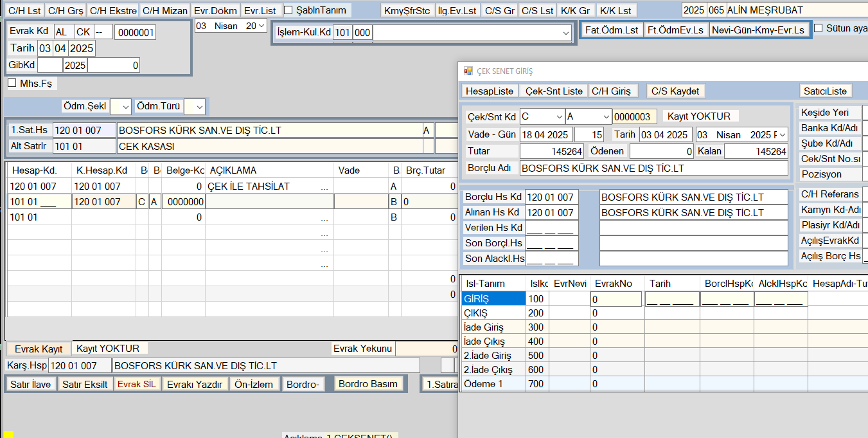Click the Evrak Kayıt button
This screenshot has height=438, width=868.
pyautogui.click(x=39, y=349)
